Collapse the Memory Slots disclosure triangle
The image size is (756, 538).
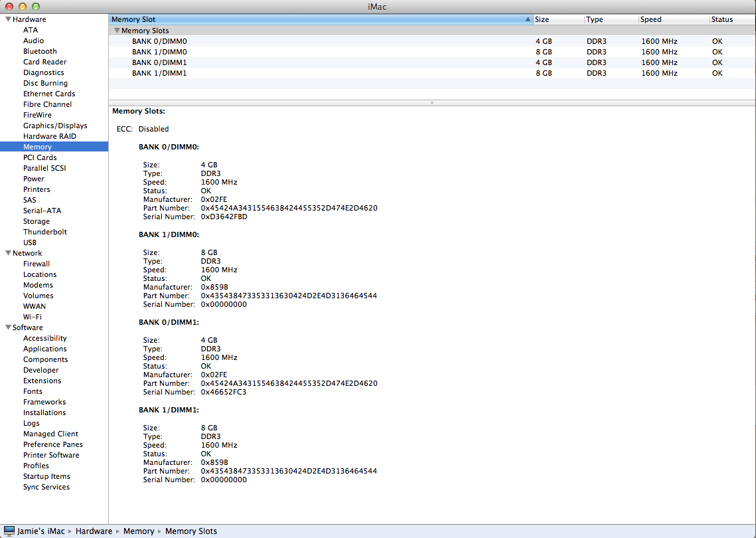tap(117, 31)
